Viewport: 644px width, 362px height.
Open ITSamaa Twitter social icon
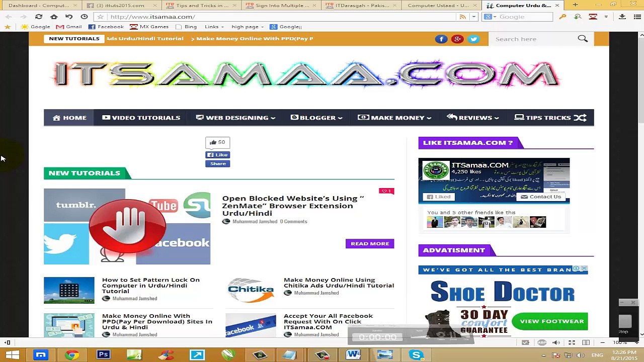coord(473,39)
